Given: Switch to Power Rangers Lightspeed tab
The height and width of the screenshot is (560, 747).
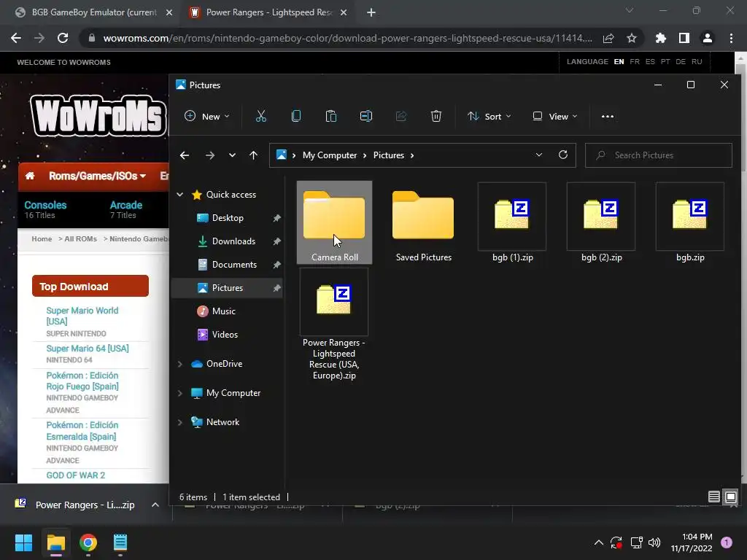Looking at the screenshot, I should pos(268,12).
